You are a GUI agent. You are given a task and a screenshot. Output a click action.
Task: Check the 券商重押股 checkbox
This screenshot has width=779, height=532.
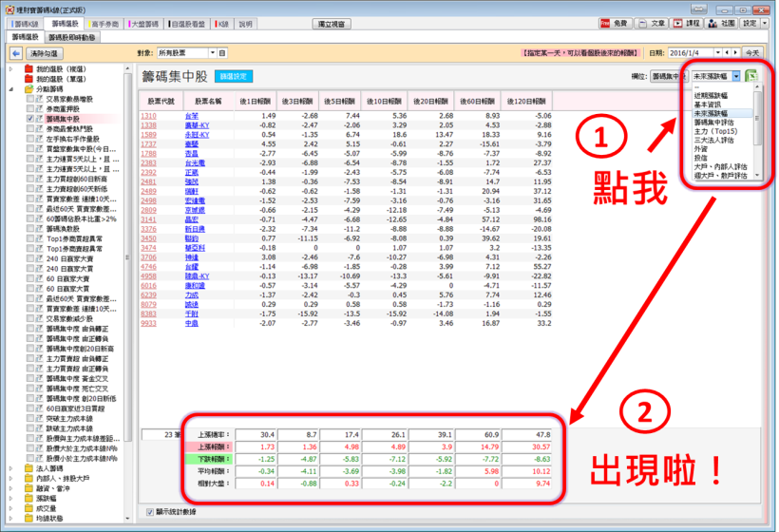tap(30, 109)
